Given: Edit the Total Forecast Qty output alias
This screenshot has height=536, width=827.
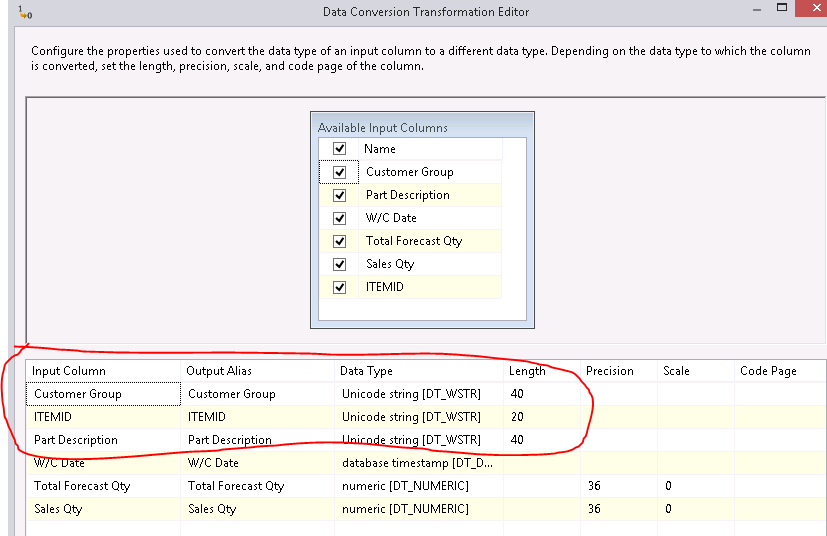Looking at the screenshot, I should (x=257, y=486).
